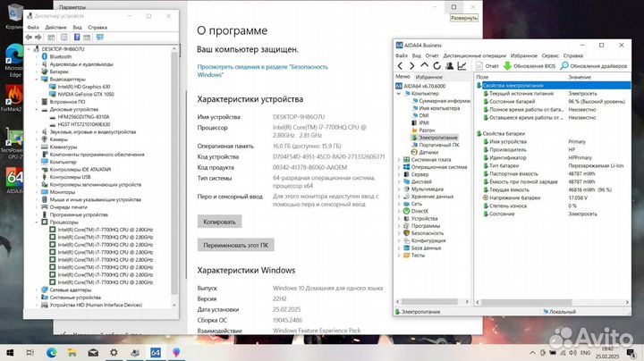Screen dimensions: 644x361
Task: Click Копировать button in device specs
Action: tap(219, 222)
